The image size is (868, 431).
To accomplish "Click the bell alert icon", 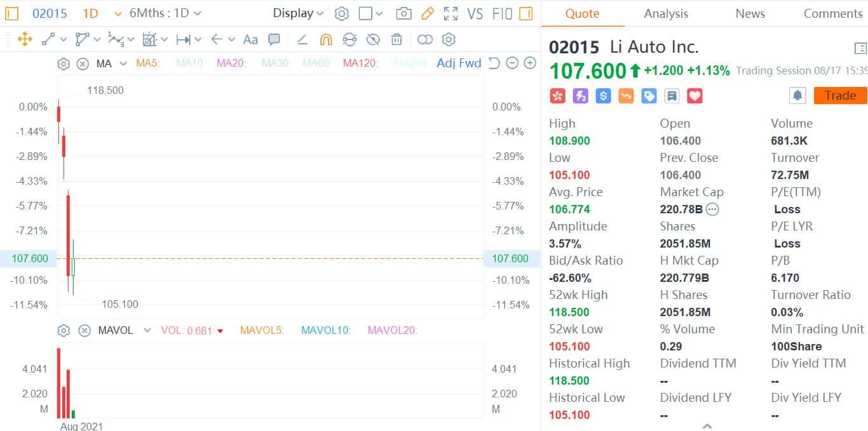I will pyautogui.click(x=798, y=95).
